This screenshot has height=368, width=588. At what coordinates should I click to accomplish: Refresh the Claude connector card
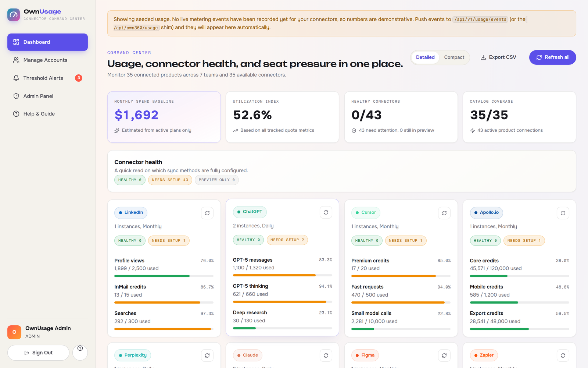click(x=326, y=355)
